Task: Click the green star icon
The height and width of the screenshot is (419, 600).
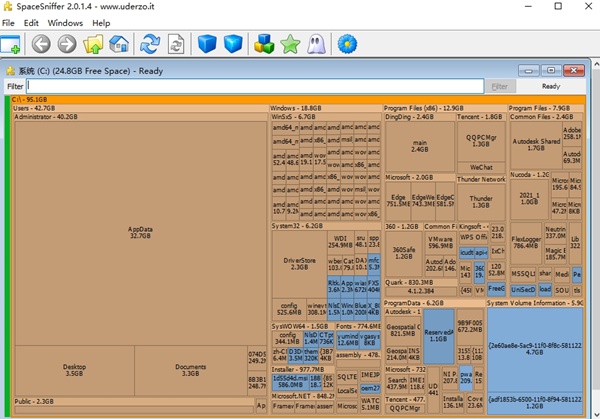Action: click(290, 44)
